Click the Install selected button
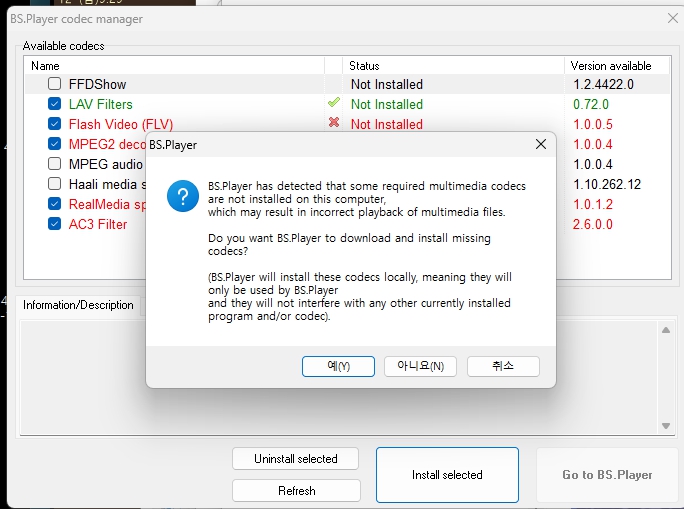 coord(447,475)
